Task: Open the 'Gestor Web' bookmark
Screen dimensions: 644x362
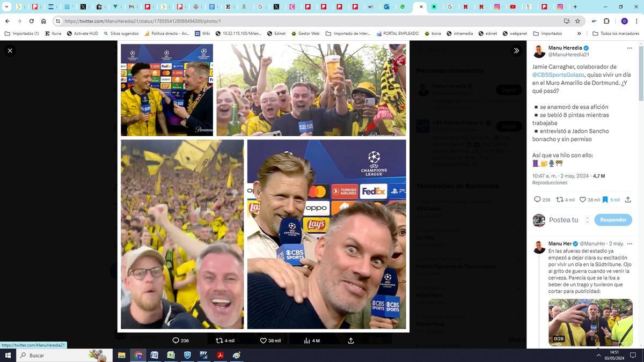Action: tap(305, 33)
